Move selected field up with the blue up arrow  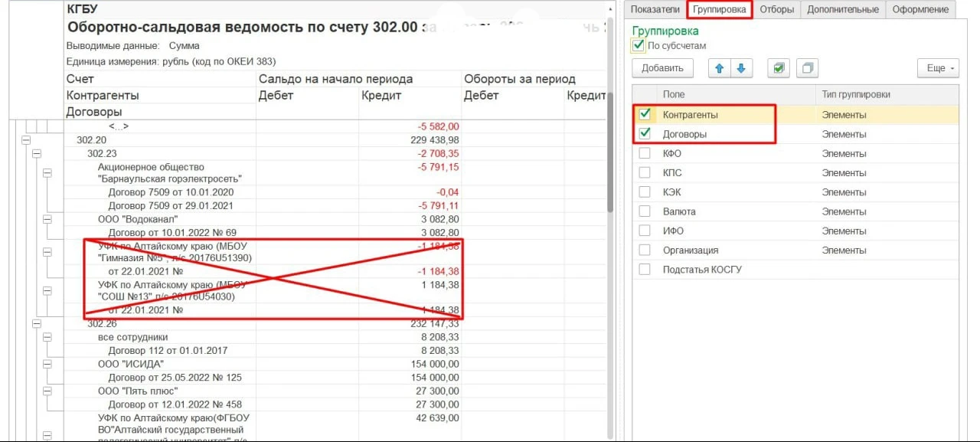point(720,68)
